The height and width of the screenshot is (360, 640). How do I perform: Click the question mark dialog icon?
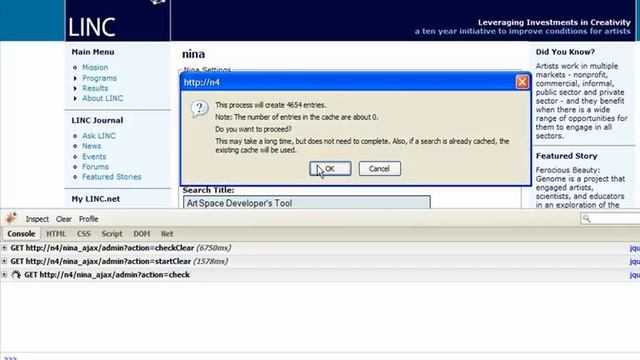click(x=199, y=109)
